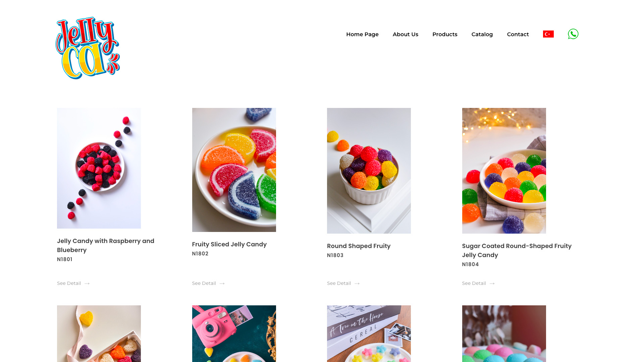Click the Jelly Ca logo
The height and width of the screenshot is (362, 644).
[x=88, y=48]
